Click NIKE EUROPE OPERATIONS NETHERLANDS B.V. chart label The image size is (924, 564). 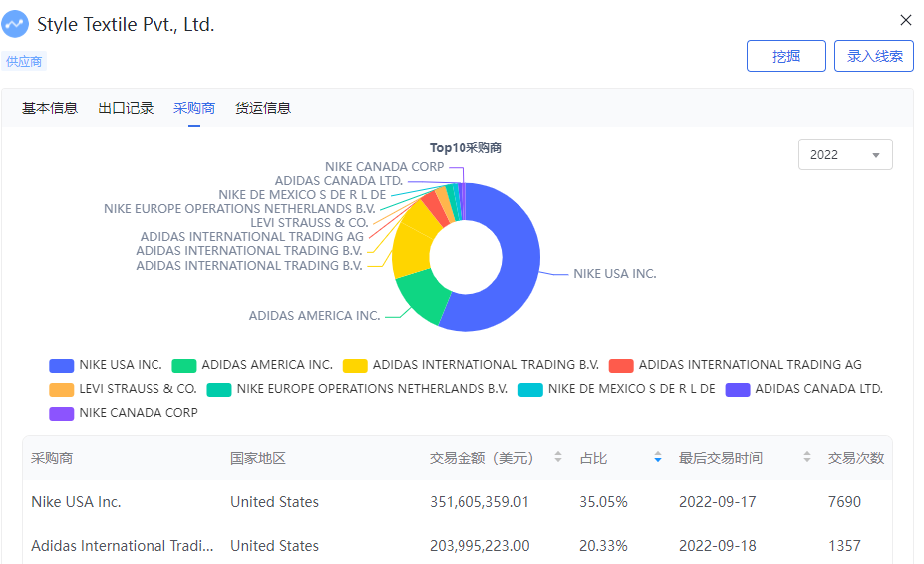point(239,208)
